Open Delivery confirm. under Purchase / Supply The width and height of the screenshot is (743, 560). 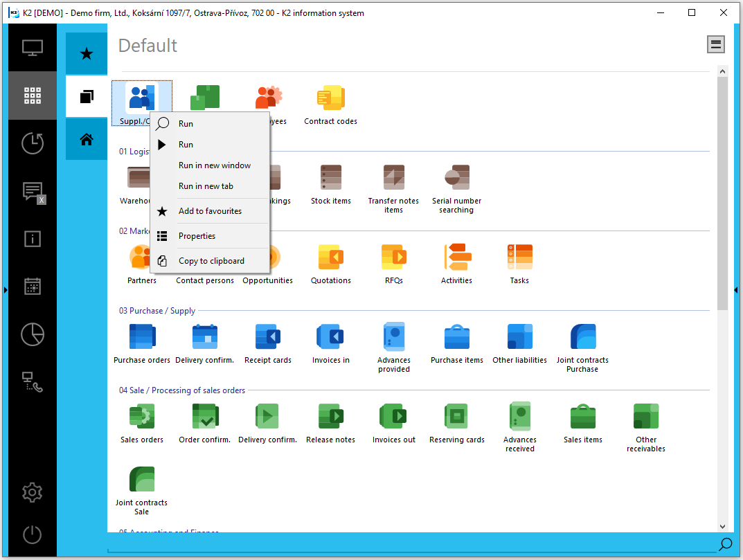point(205,343)
